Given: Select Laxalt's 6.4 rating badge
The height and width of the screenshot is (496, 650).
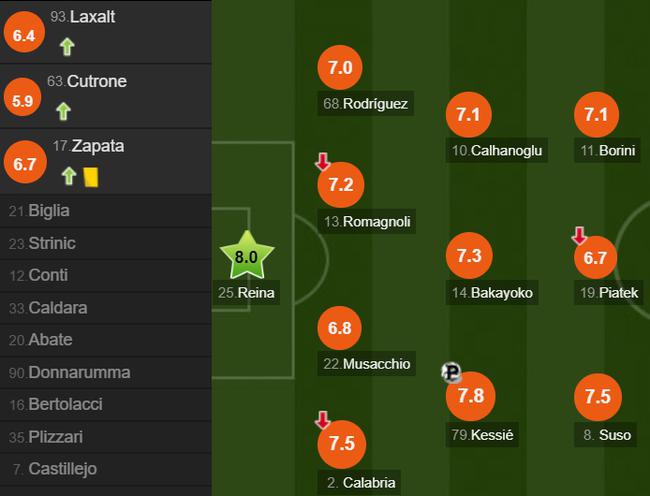Looking at the screenshot, I should point(24,35).
